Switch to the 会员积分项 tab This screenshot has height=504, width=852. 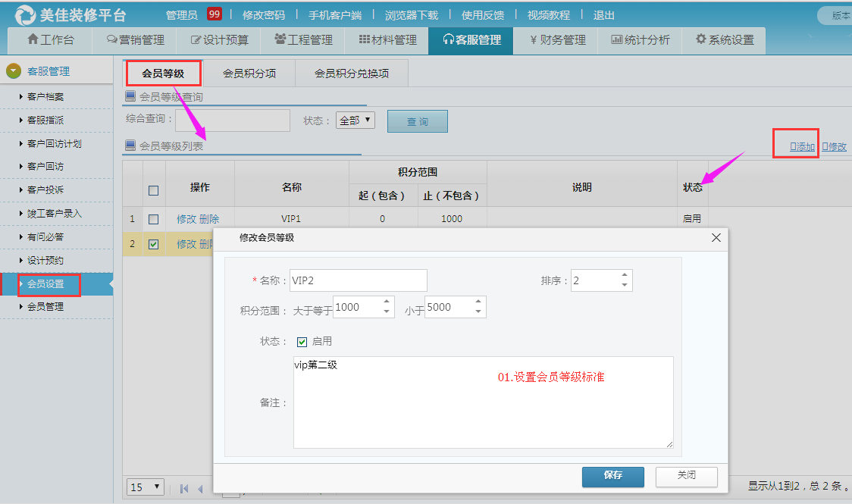249,74
